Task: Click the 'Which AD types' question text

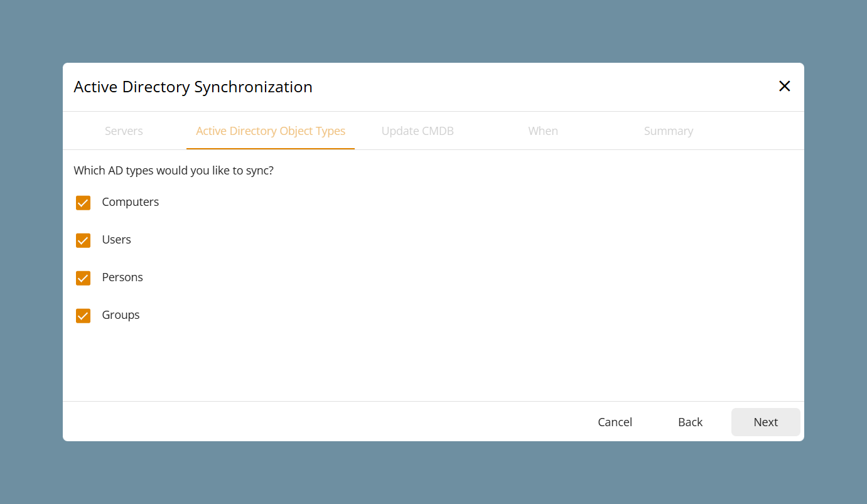Action: (173, 171)
